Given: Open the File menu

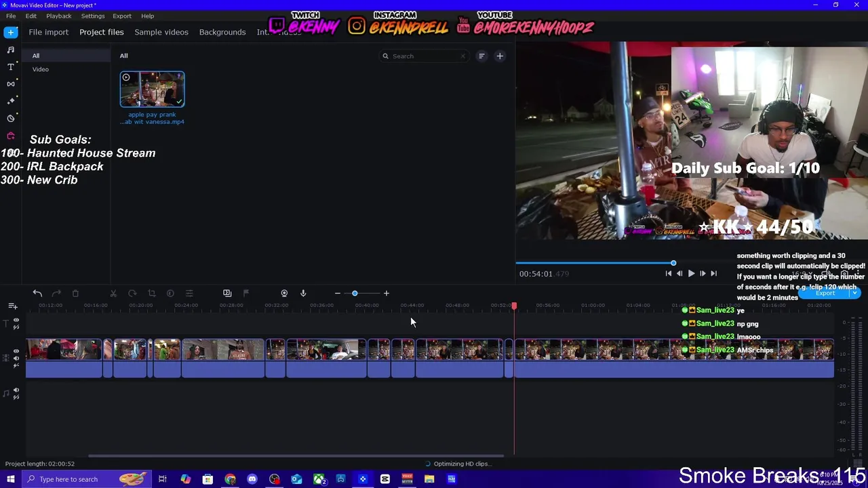Looking at the screenshot, I should (x=11, y=16).
